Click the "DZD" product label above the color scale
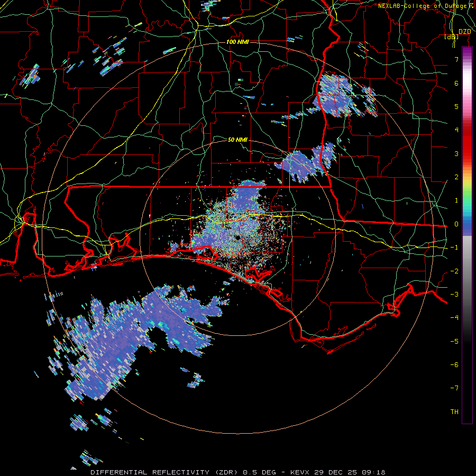Screen dimensions: 476x476 tap(464, 32)
